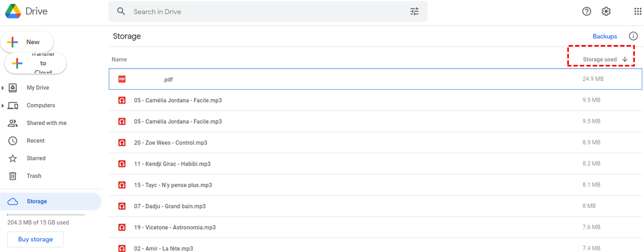
Task: Open the settings gear icon
Action: pos(606,11)
